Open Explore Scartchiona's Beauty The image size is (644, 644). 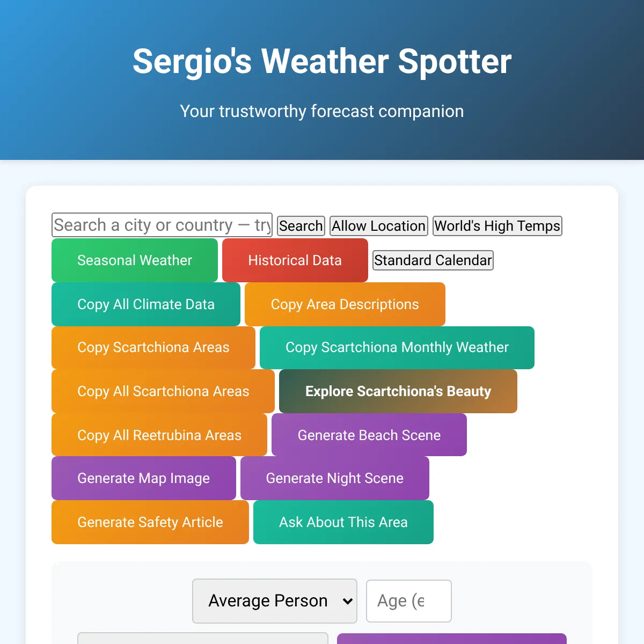click(x=398, y=391)
